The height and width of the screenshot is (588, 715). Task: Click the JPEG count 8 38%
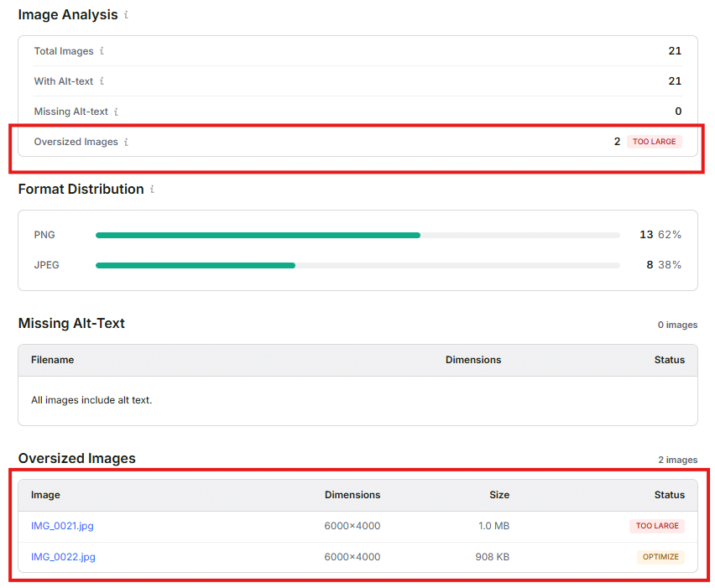click(664, 265)
